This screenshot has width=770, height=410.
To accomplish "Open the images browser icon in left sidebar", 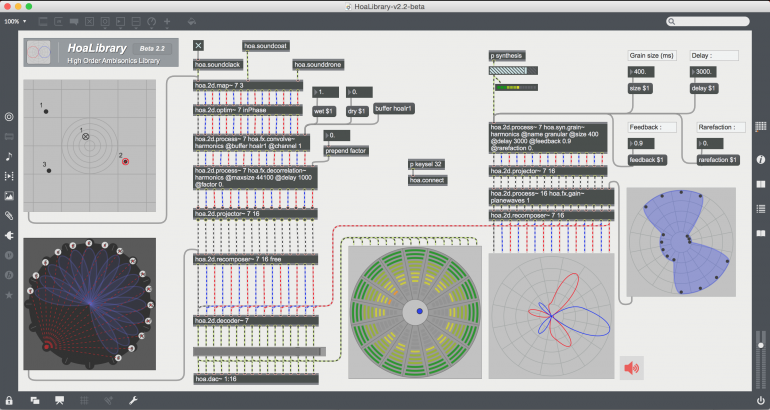I will [9, 195].
